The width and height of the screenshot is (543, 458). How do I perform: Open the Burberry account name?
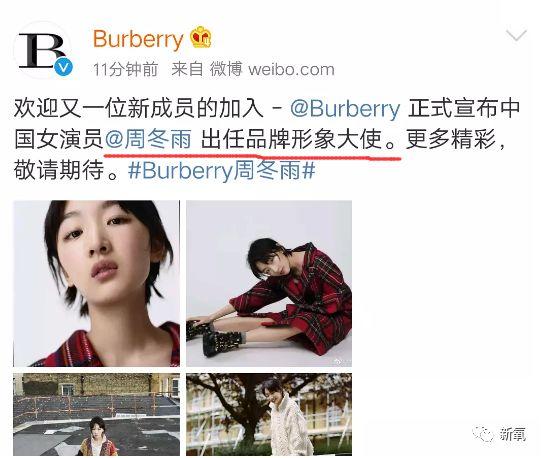[x=138, y=39]
